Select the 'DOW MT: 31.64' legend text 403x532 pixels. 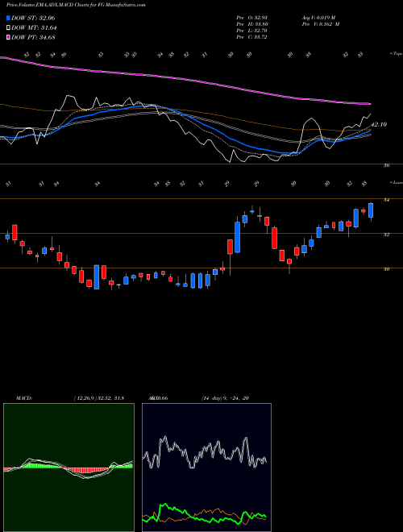pyautogui.click(x=35, y=28)
